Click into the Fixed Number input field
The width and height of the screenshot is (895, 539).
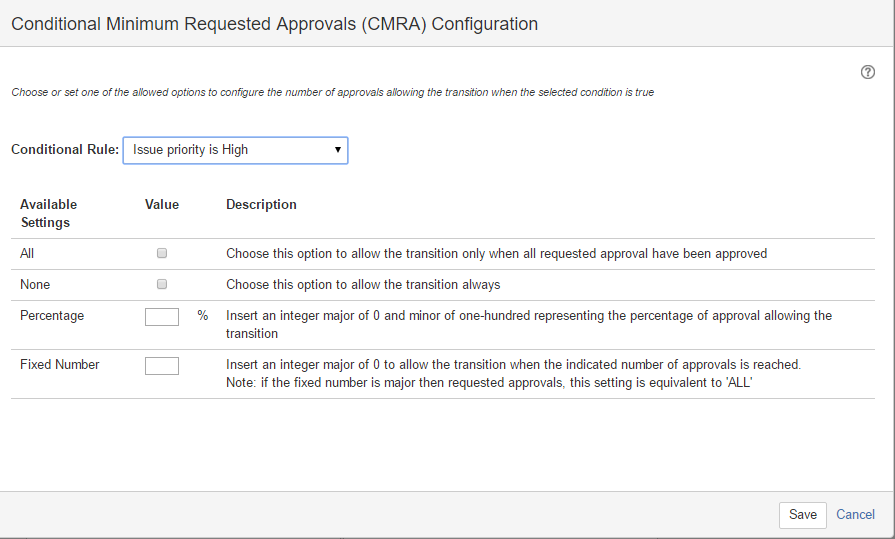[x=162, y=366]
